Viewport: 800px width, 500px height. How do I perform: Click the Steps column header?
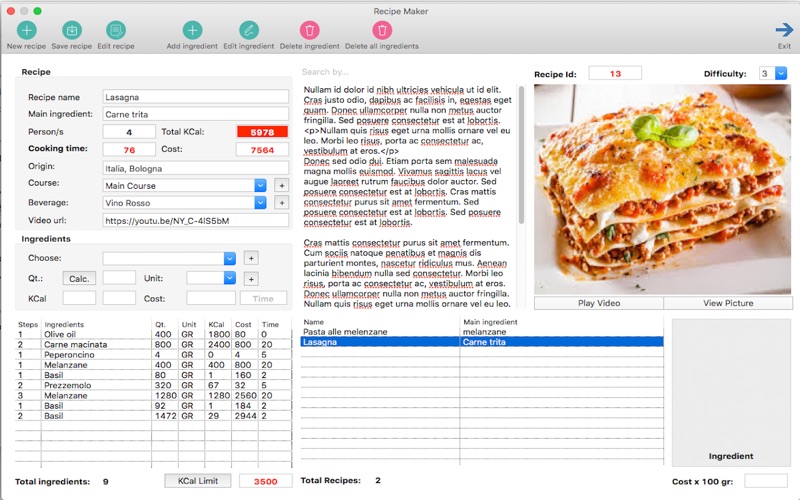point(28,324)
